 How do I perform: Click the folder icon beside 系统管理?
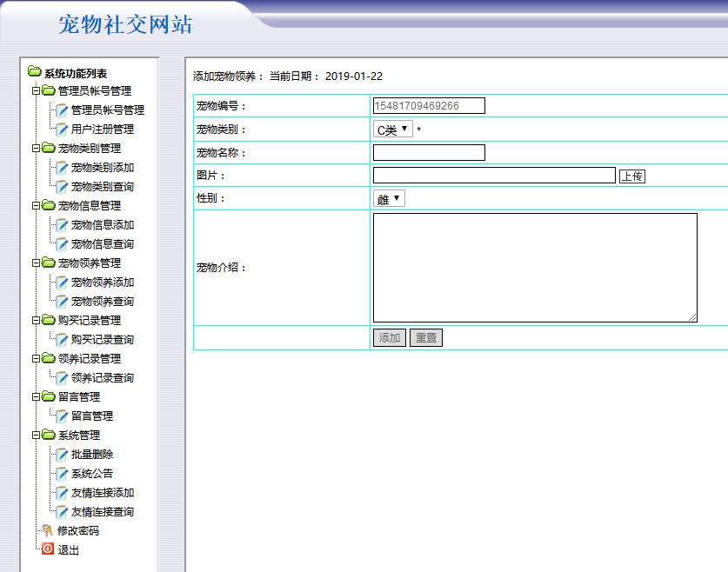click(x=49, y=435)
